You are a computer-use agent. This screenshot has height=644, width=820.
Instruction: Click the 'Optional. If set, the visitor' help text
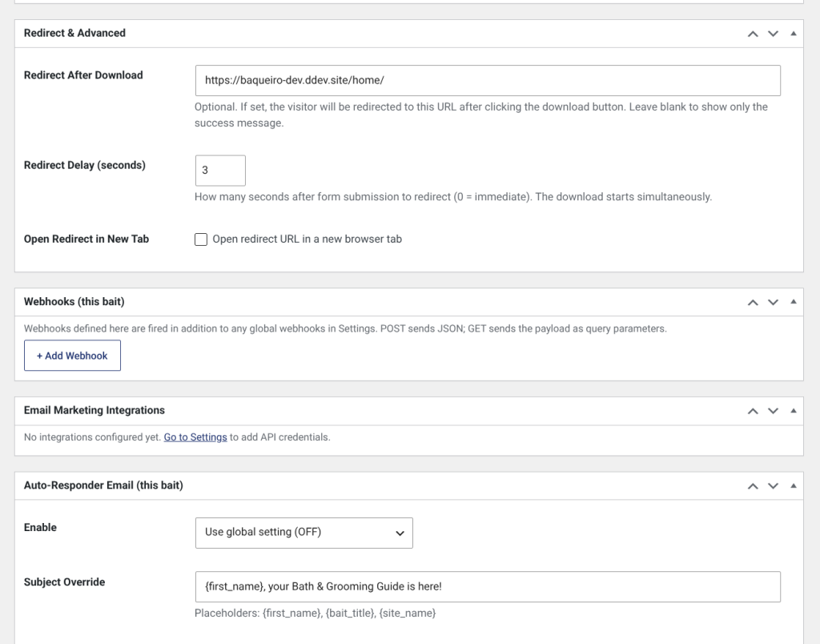point(481,115)
